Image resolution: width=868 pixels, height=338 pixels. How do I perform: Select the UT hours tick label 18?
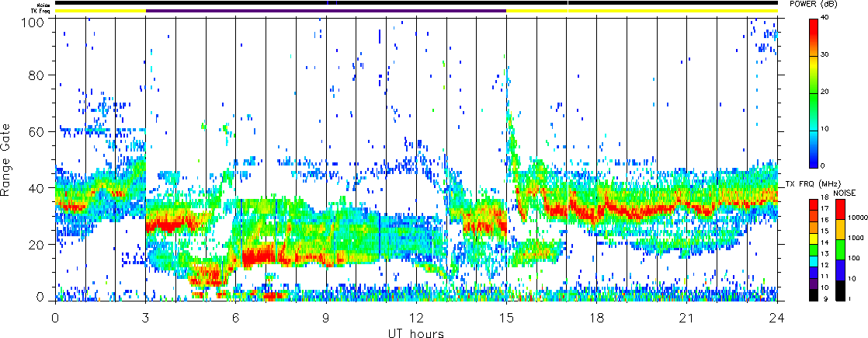click(597, 318)
